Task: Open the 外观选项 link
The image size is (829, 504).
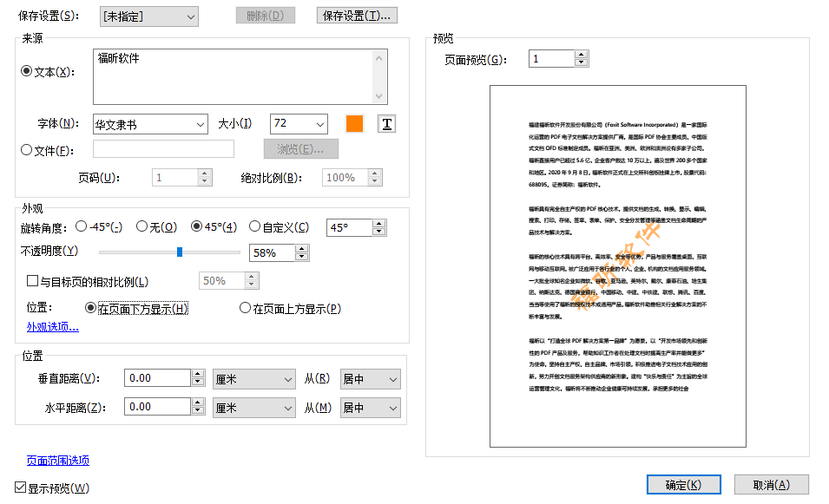Action: click(51, 327)
